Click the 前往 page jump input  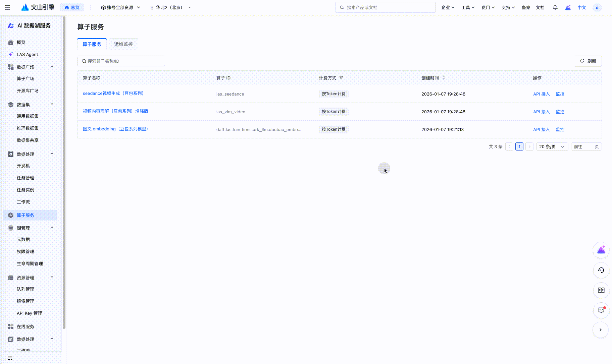[x=586, y=146]
